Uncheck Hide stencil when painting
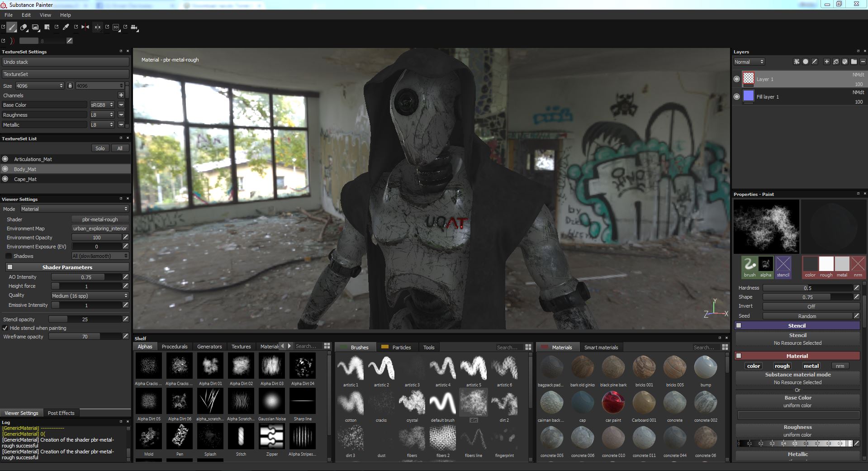The width and height of the screenshot is (868, 471). tap(5, 328)
